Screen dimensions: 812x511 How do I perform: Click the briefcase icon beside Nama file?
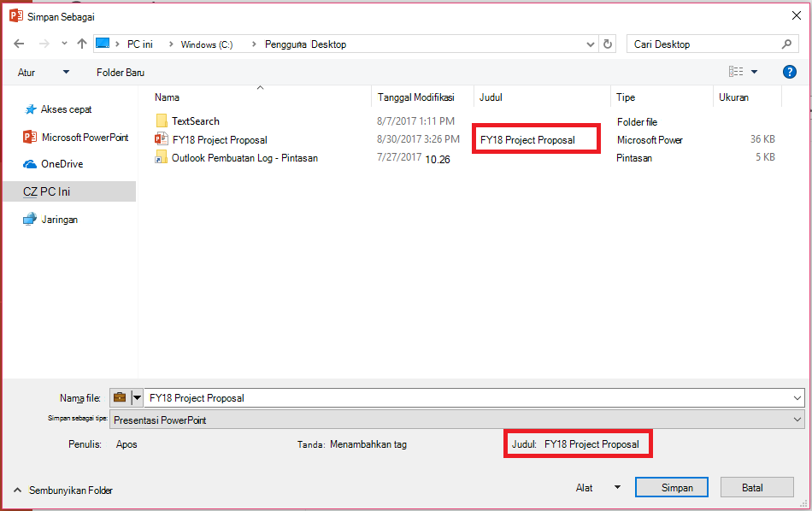[120, 397]
